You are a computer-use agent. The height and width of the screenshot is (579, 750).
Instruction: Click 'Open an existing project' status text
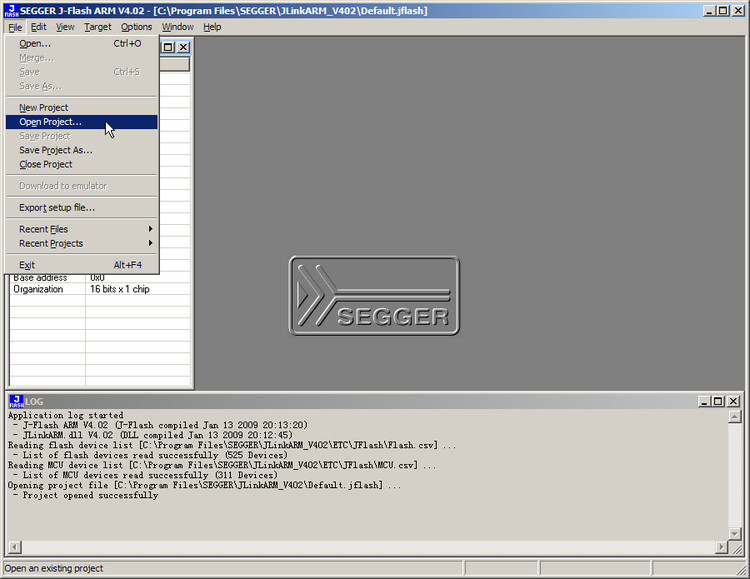54,568
